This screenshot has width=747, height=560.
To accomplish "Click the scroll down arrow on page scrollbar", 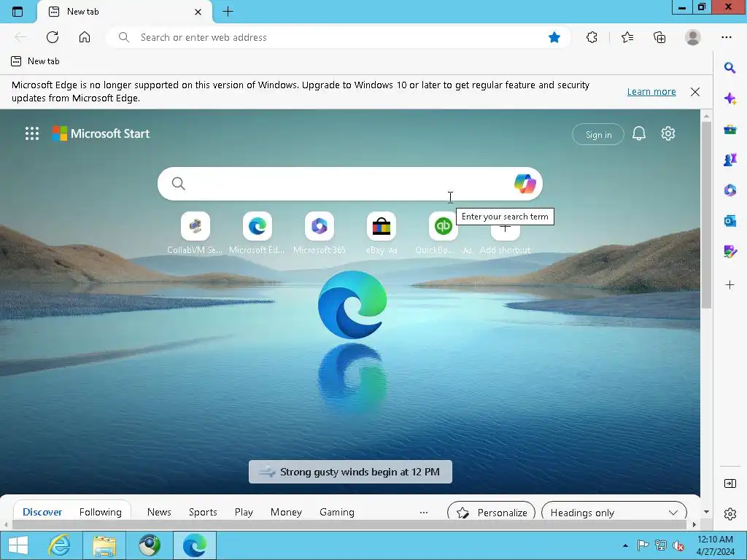I will tap(706, 512).
